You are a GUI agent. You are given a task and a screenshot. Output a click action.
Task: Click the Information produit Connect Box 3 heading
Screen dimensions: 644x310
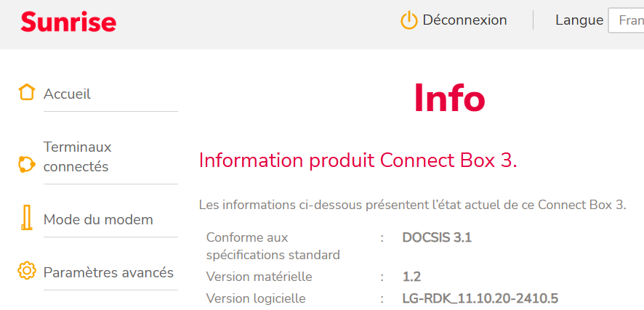[358, 160]
